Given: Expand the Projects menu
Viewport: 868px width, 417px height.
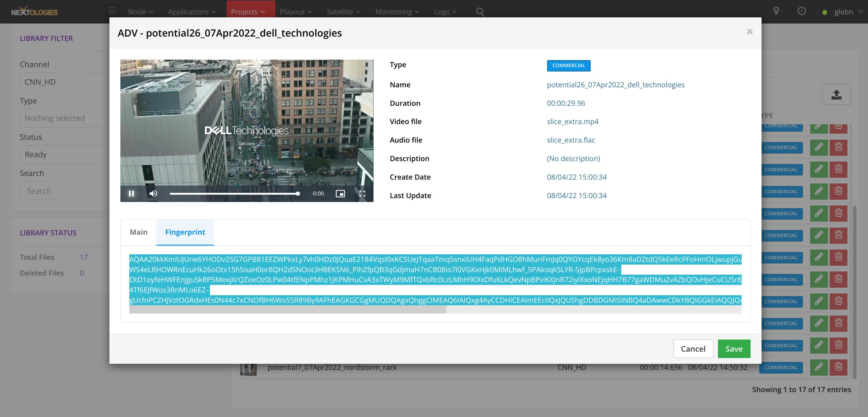Looking at the screenshot, I should [248, 12].
